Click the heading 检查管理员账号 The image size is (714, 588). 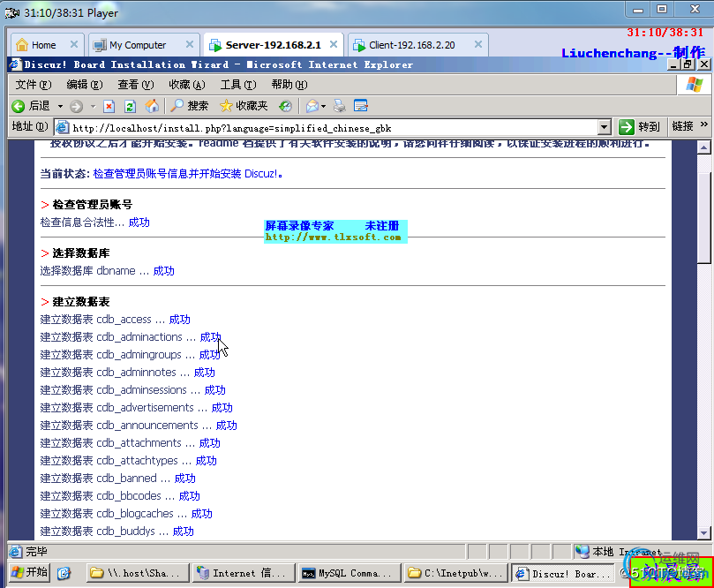93,205
